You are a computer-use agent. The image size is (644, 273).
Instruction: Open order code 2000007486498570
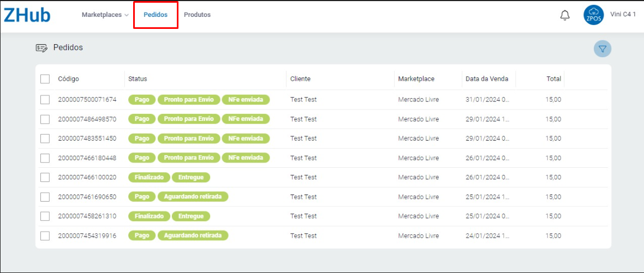(x=87, y=119)
